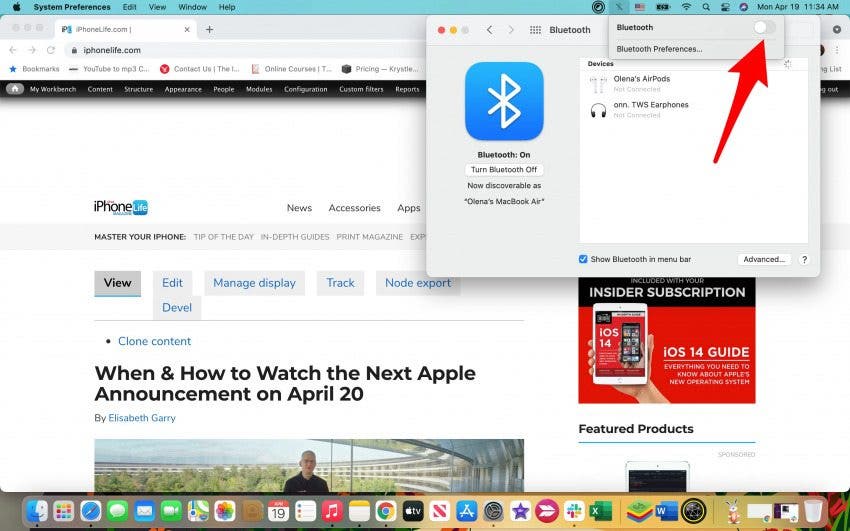
Task: Reload the iphonelife.com page
Action: click(53, 50)
